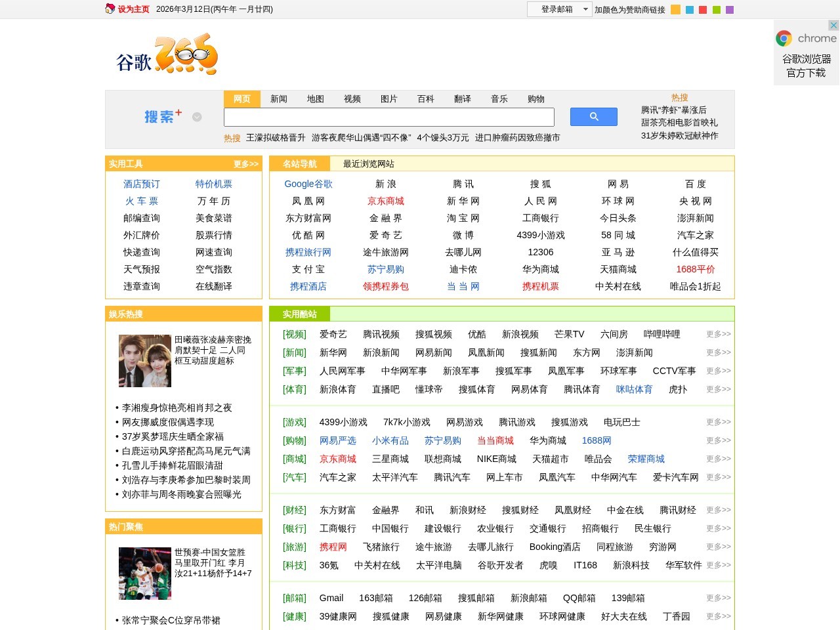
Task: Switch to the 新闻 search tab
Action: 279,98
